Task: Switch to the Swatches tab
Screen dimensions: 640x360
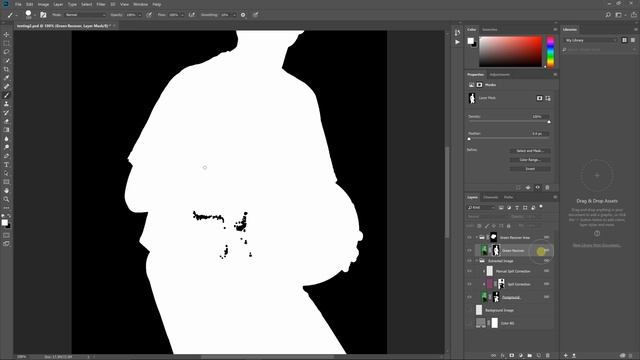Action: click(490, 29)
